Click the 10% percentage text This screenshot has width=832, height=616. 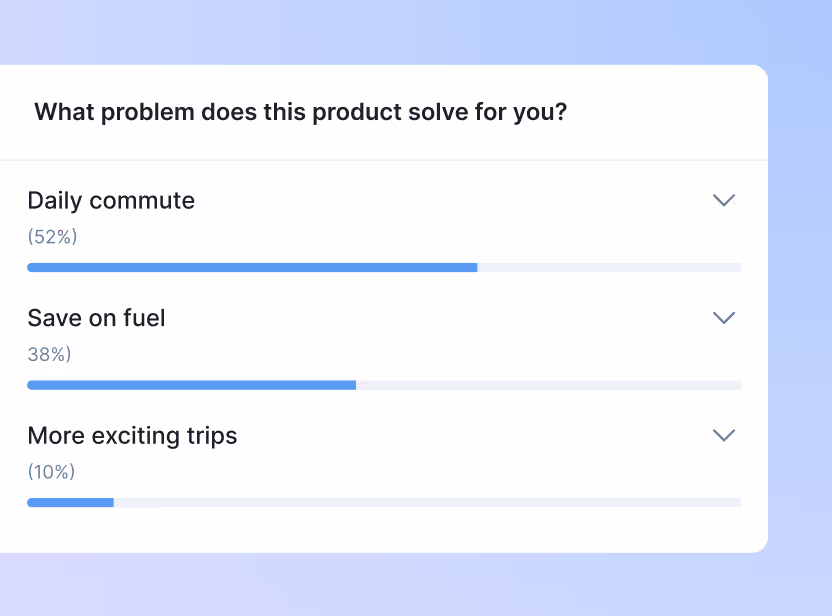pyautogui.click(x=51, y=472)
